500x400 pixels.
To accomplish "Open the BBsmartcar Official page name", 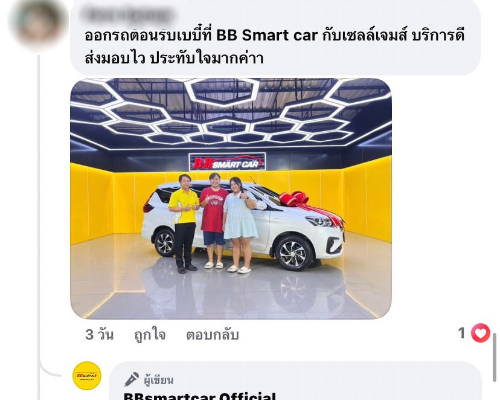I will pos(199,396).
